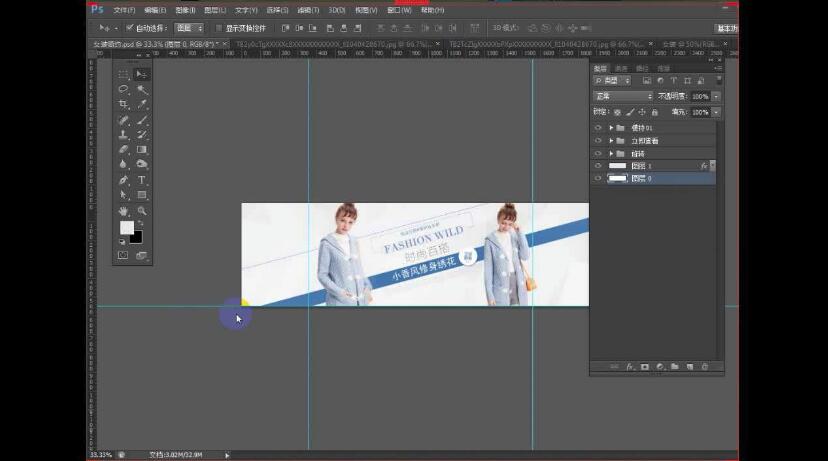Hide 图层 0 using its eye icon
This screenshot has width=828, height=461.
pos(598,178)
